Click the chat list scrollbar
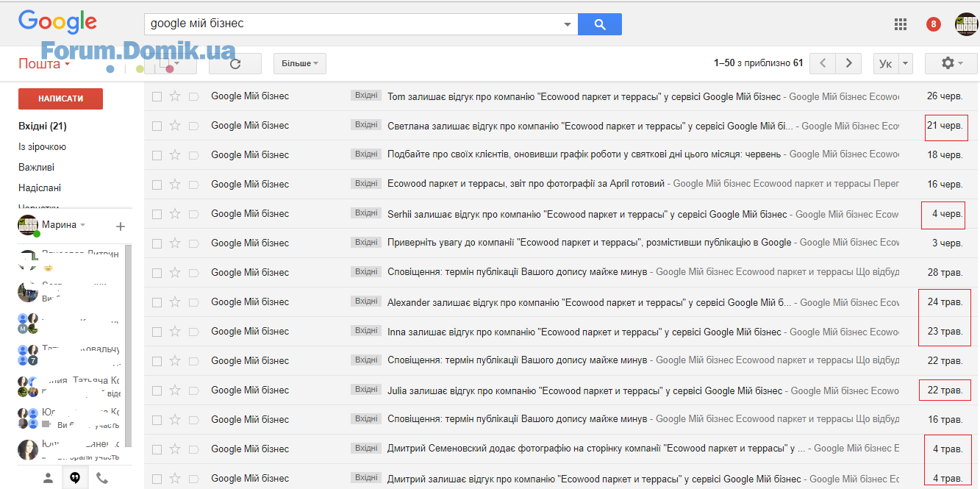The width and height of the screenshot is (980, 489). [128, 346]
